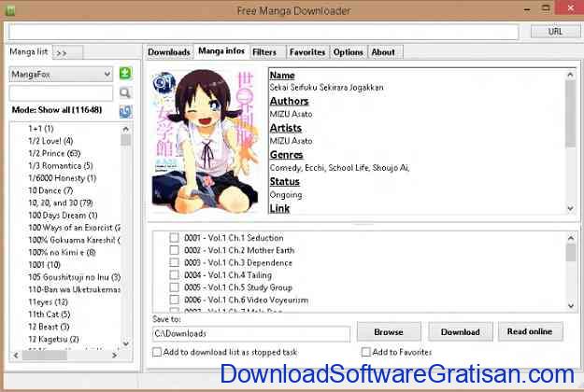The width and height of the screenshot is (584, 392).
Task: Check chapter 0003 Dependence checkbox
Action: pos(174,262)
